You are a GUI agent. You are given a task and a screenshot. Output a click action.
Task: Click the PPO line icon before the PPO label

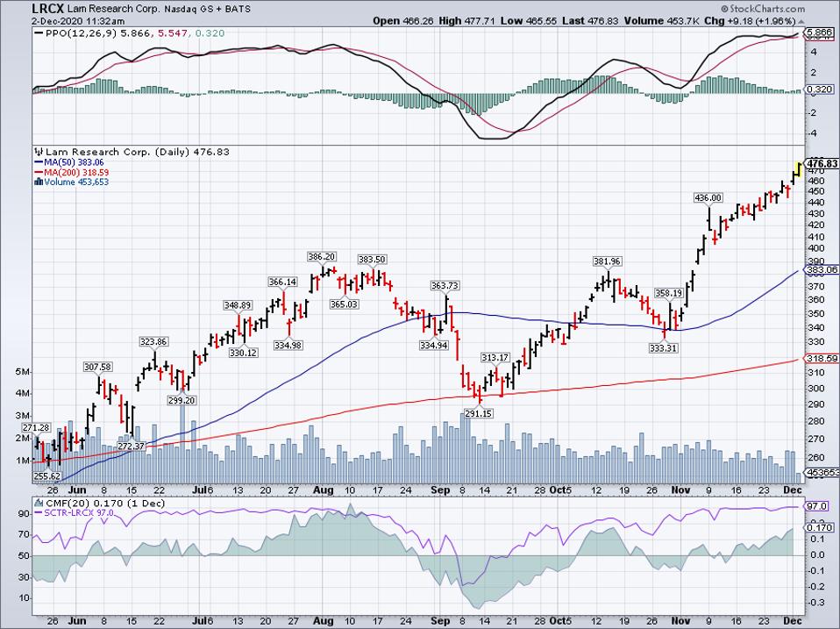39,33
